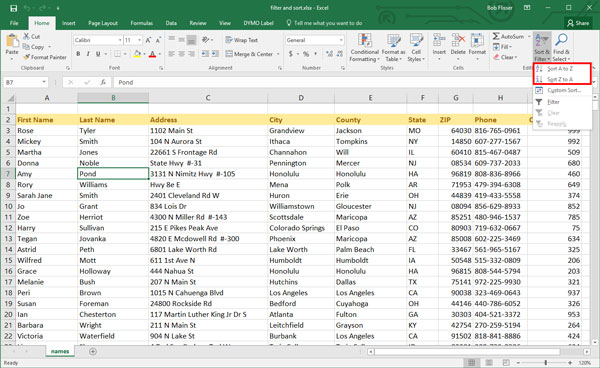This screenshot has width=600, height=368.
Task: Click the Cut scissors button
Action: click(31, 36)
